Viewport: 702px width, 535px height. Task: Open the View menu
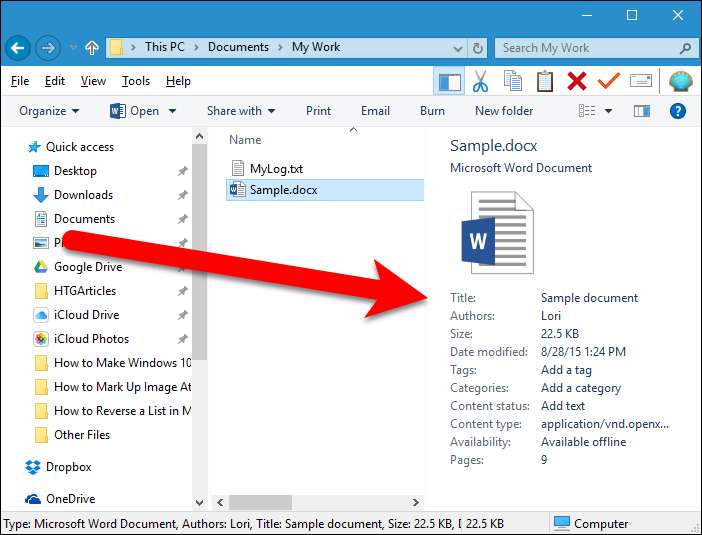(x=93, y=81)
